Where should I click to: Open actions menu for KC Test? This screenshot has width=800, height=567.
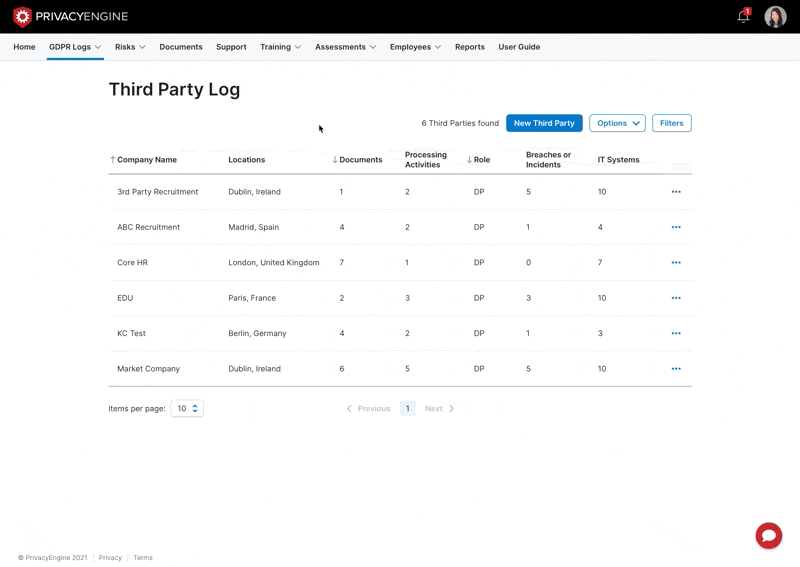pos(676,333)
